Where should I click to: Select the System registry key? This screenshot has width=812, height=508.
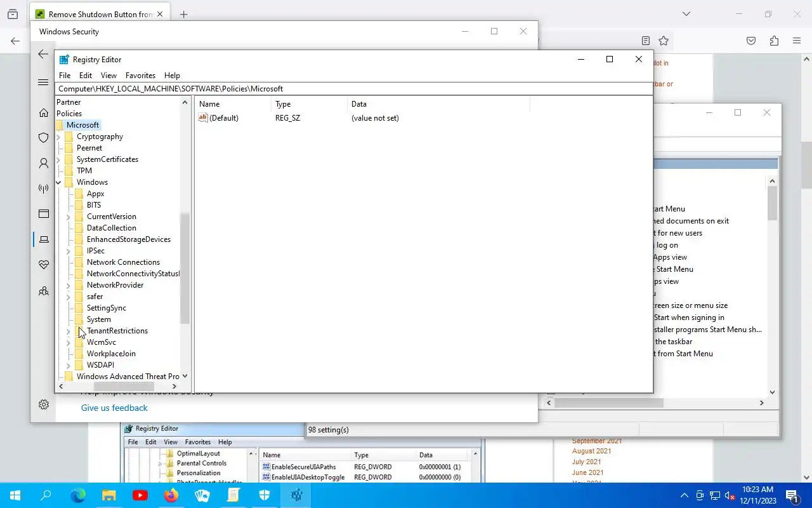(98, 319)
